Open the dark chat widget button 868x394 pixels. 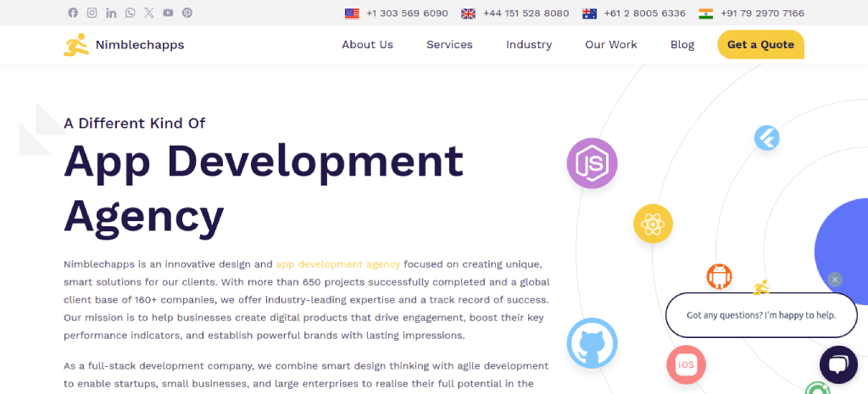[x=838, y=364]
